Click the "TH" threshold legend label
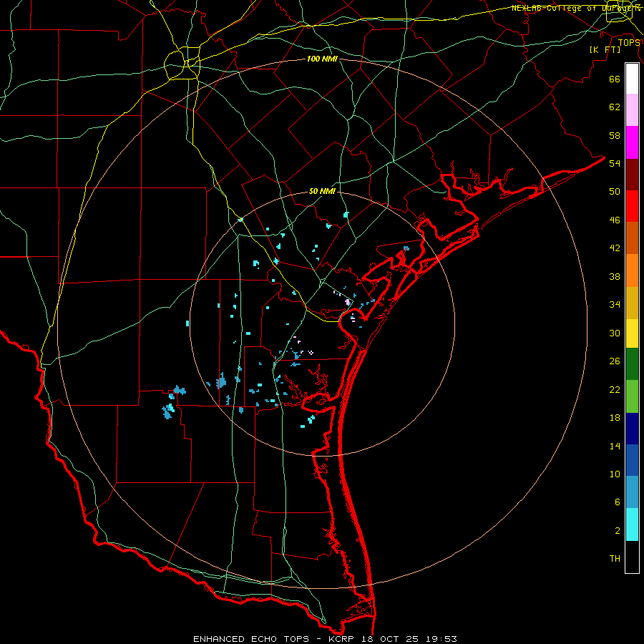 click(615, 559)
